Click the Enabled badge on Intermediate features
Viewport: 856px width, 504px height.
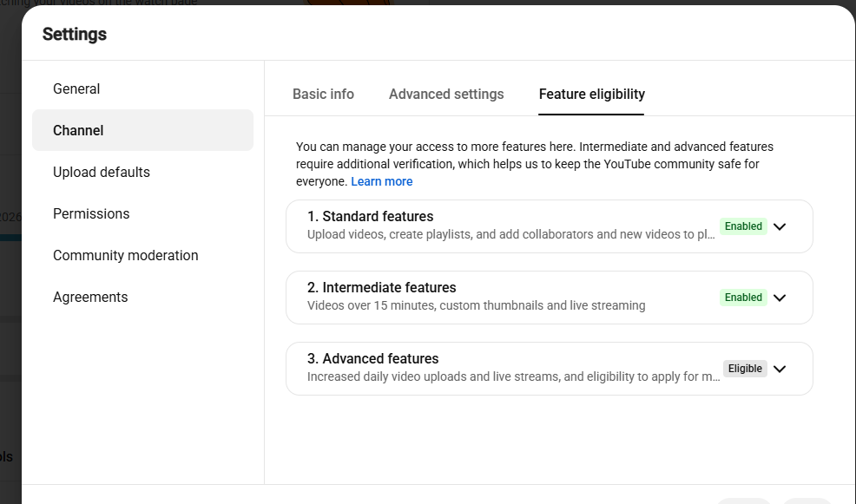point(743,298)
